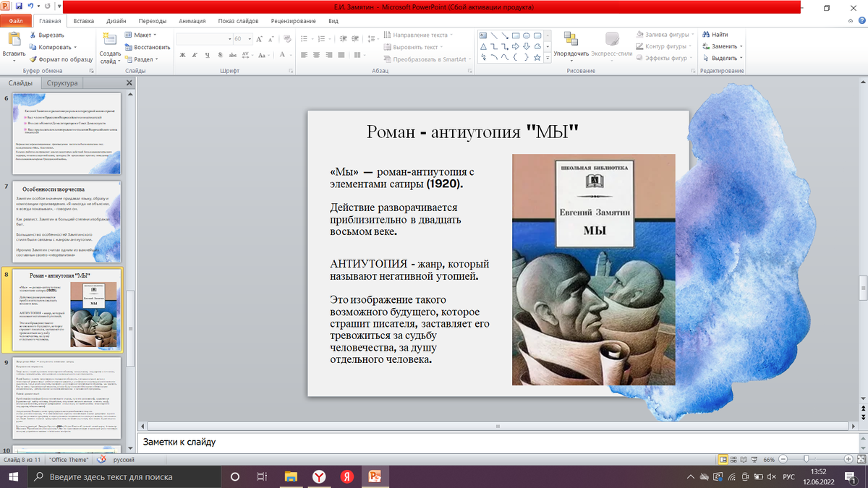Click Arrange (Упорядочить) icon
This screenshot has height=488, width=868.
click(x=571, y=40)
